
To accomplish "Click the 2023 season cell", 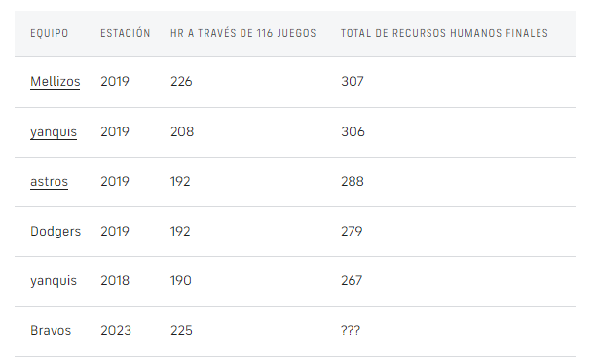I will (x=116, y=330).
